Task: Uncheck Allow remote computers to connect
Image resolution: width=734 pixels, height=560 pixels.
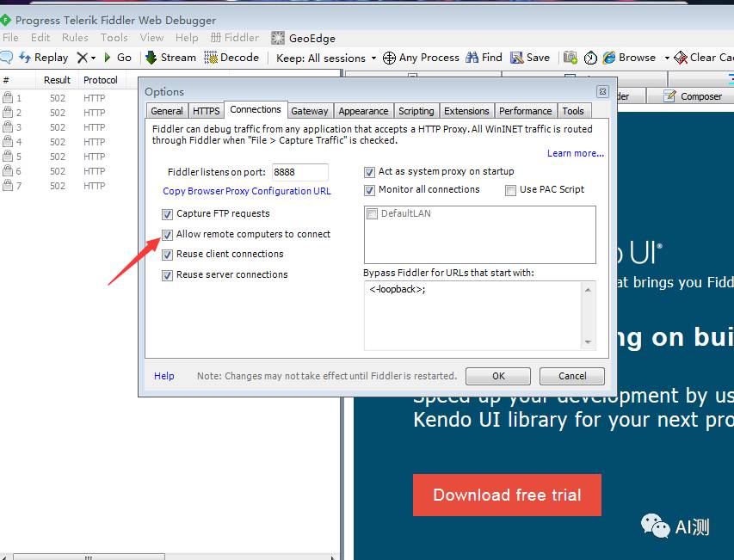Action: coord(168,234)
